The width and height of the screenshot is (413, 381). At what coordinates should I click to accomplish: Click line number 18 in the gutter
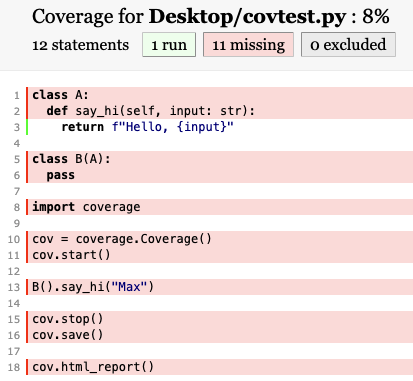point(14,367)
